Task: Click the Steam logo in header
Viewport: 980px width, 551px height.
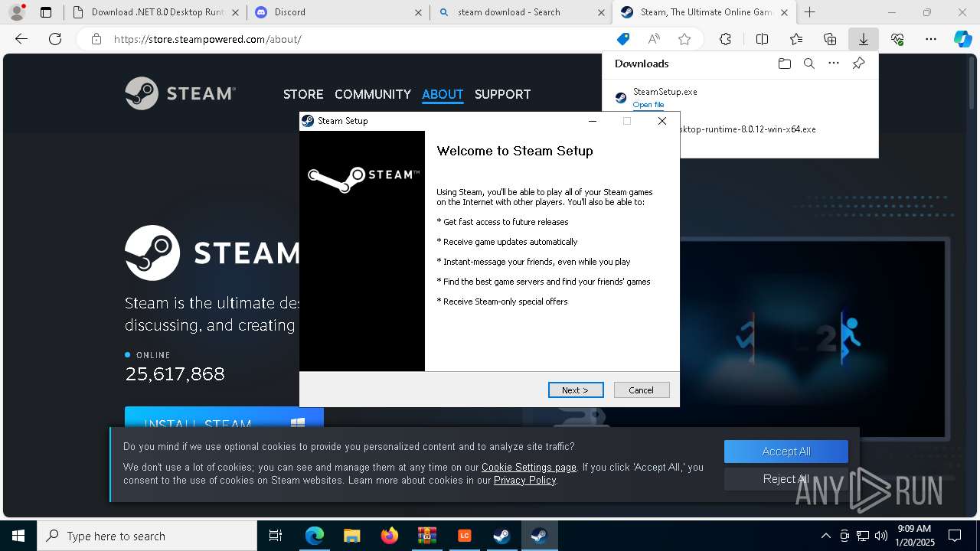Action: coord(181,93)
